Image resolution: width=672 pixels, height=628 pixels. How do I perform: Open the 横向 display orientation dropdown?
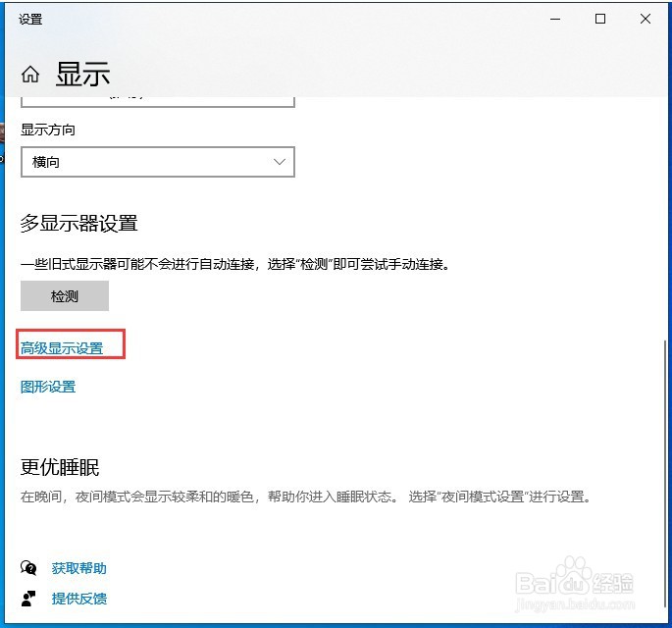158,162
